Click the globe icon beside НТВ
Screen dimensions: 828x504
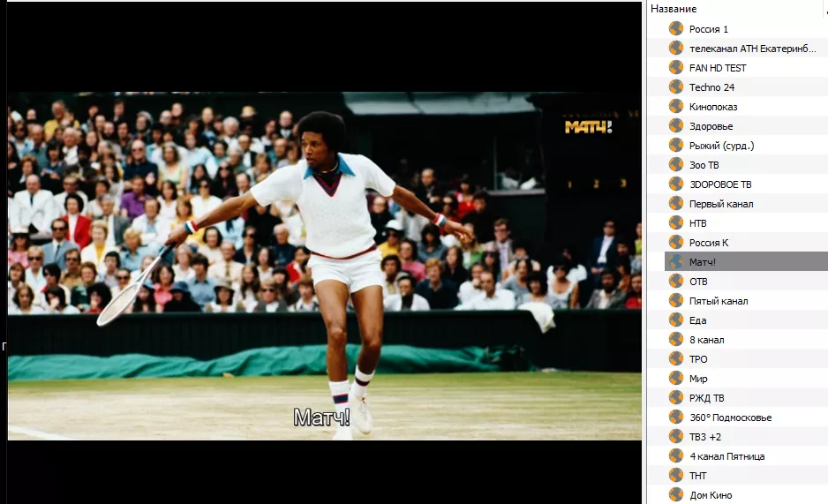(x=676, y=222)
